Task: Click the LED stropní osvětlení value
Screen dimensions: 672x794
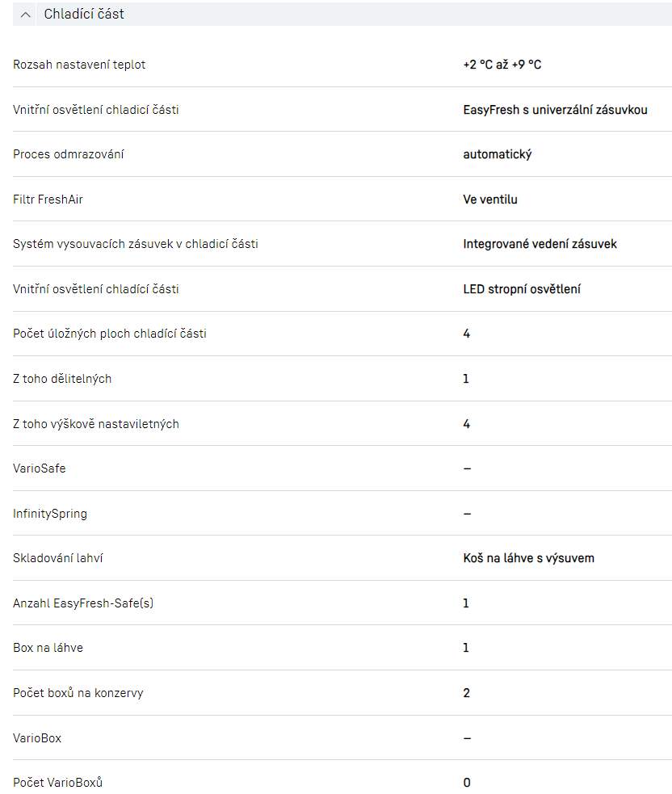Action: 522,289
